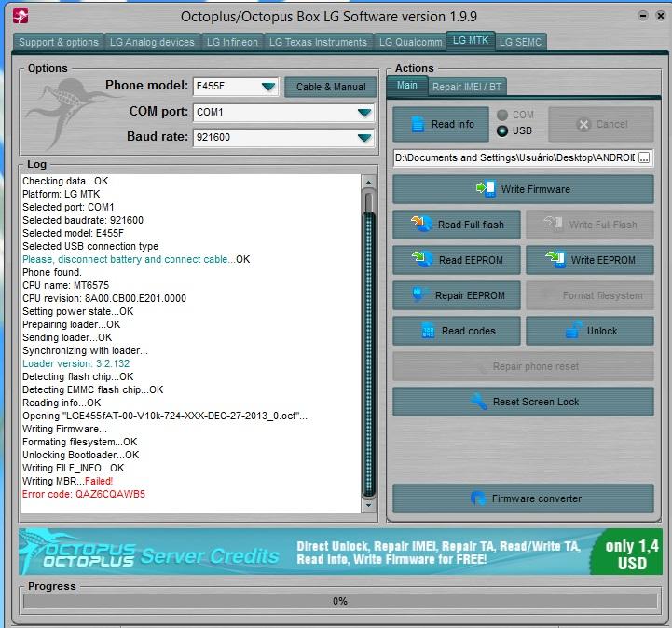Click the Server Credits promotional banner
Image resolution: width=672 pixels, height=628 pixels.
point(340,552)
